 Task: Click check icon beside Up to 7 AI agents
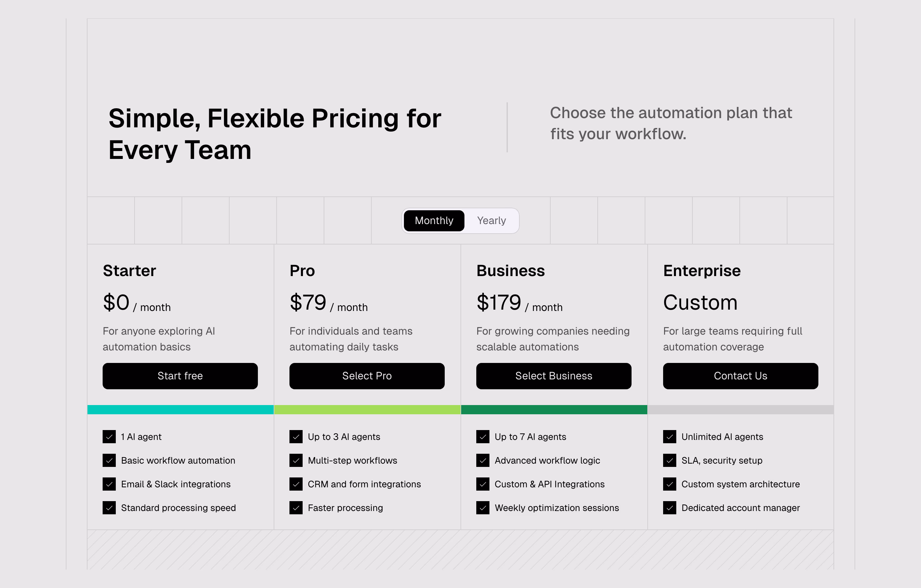pyautogui.click(x=483, y=437)
